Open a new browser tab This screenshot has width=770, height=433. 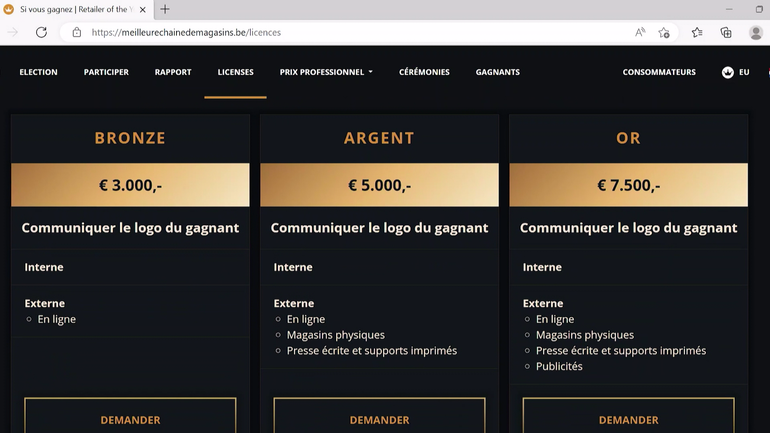pyautogui.click(x=165, y=9)
